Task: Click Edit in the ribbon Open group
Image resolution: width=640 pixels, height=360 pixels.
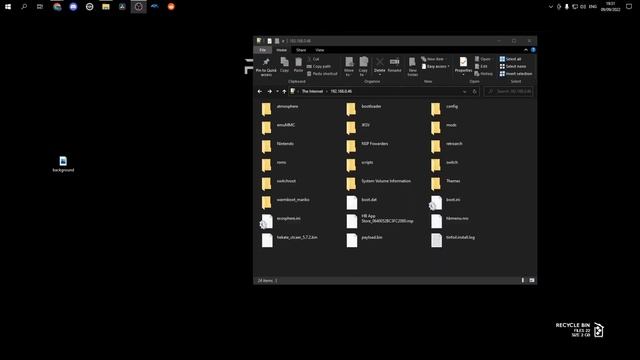Action: coord(481,67)
